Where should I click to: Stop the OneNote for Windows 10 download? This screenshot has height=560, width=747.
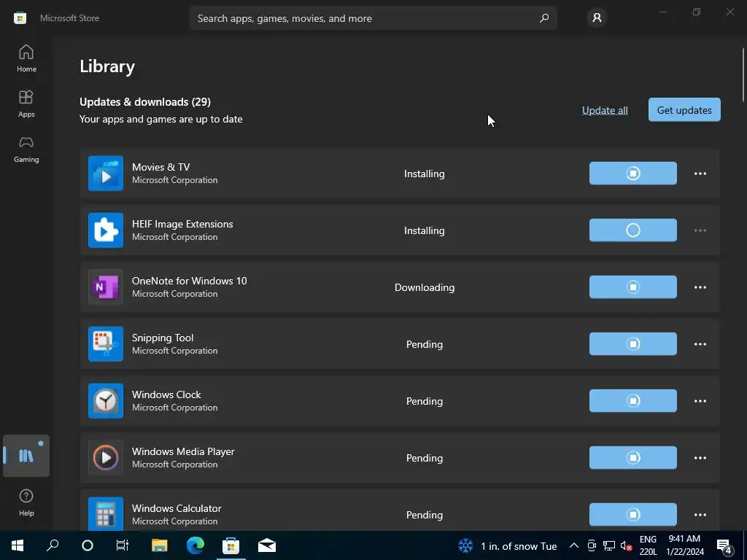point(632,287)
